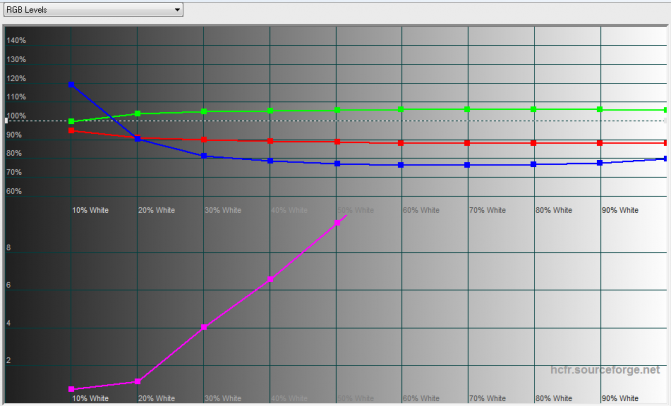Select the blue marker at 30% White
671x406 pixels.
204,156
